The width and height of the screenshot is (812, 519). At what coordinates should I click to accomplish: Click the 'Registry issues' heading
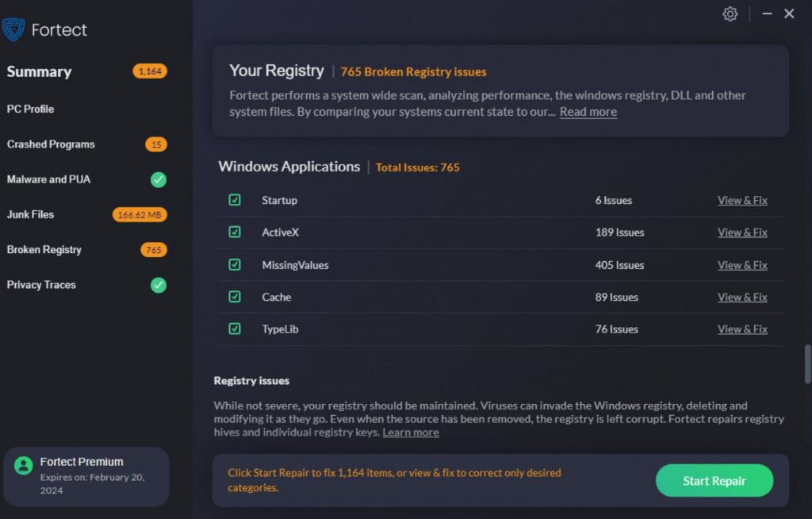coord(251,381)
